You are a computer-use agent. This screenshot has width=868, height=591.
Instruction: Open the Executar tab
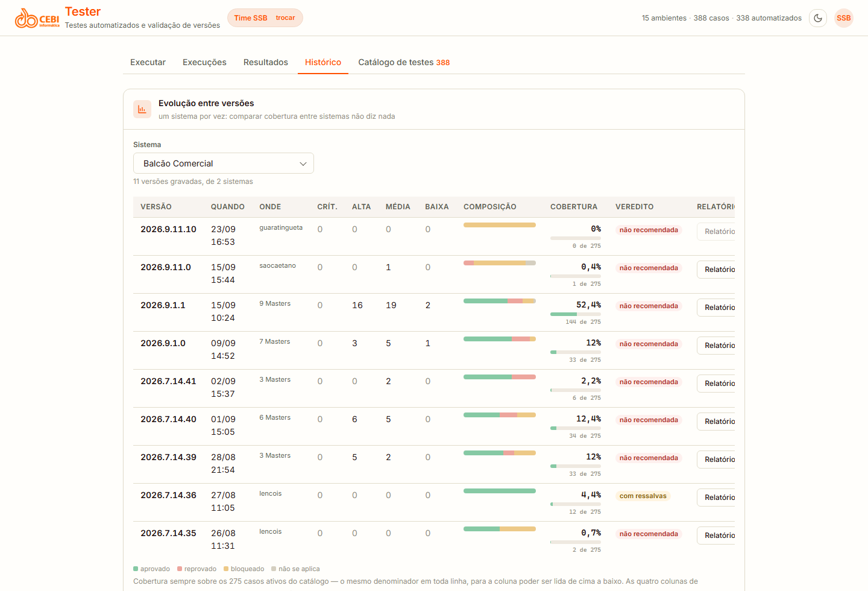pos(148,62)
